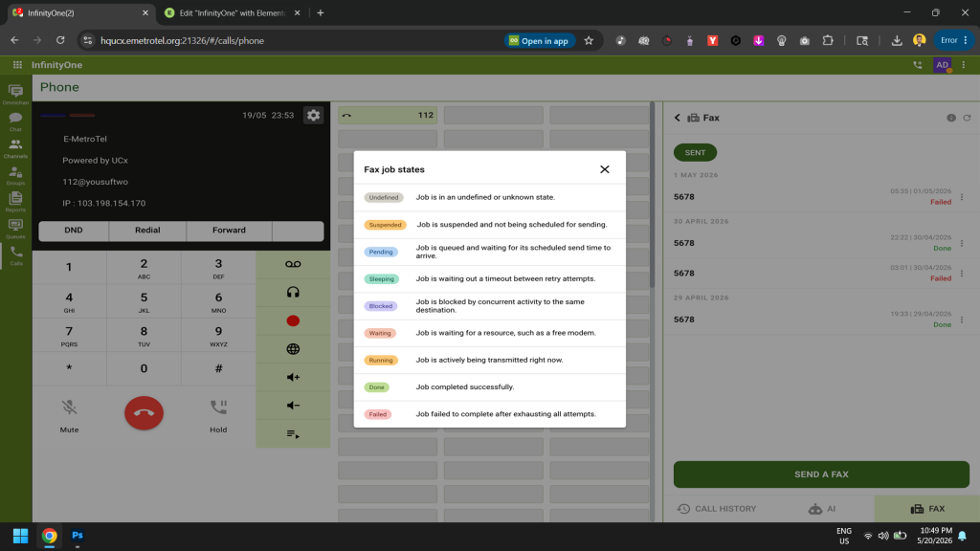The height and width of the screenshot is (551, 980).
Task: Close the Fax job states dialog
Action: 605,169
